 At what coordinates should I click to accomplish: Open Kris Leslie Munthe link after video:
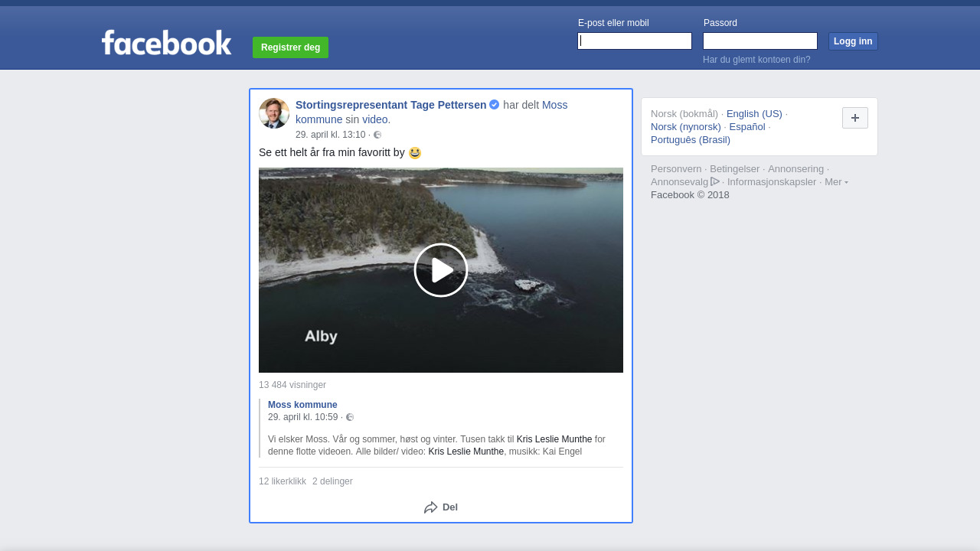[x=466, y=452]
